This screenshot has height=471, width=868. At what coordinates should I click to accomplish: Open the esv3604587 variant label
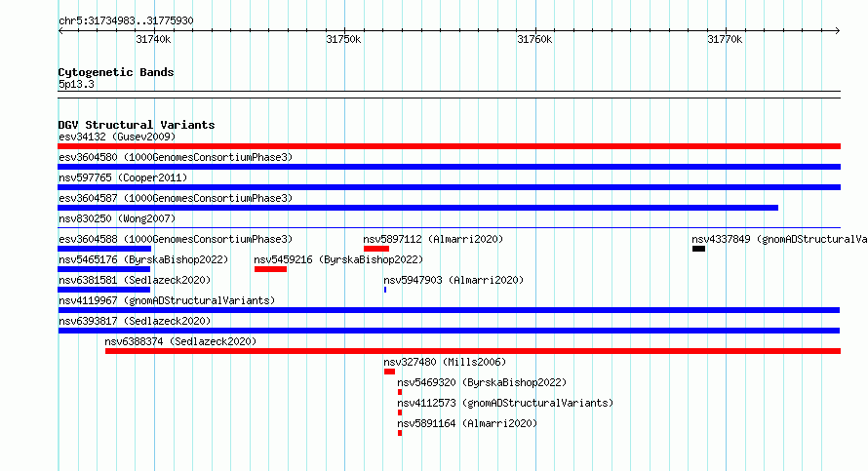pyautogui.click(x=176, y=198)
